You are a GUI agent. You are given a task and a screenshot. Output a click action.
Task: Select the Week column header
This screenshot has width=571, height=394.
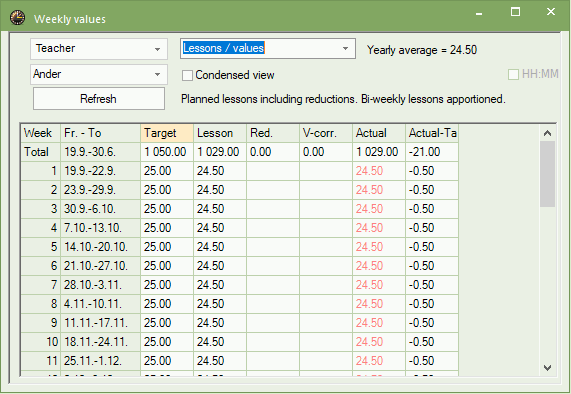pos(40,133)
